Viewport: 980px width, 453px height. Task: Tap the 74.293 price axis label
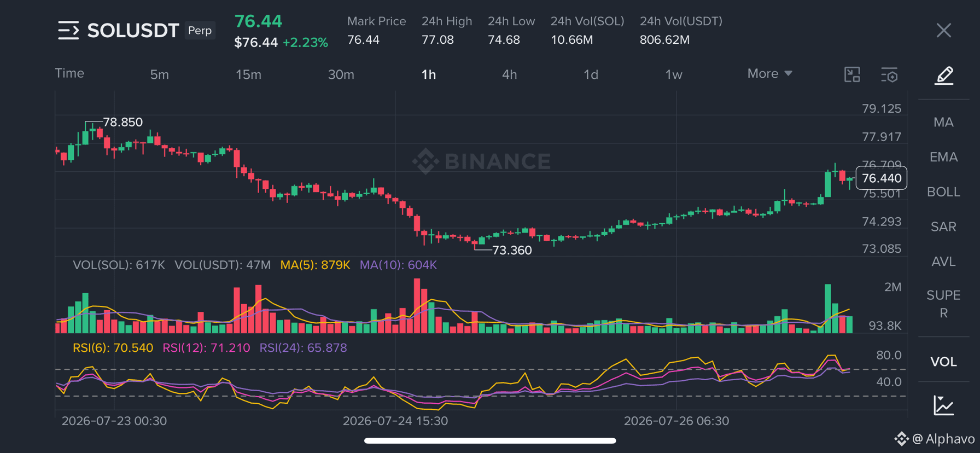(x=882, y=222)
